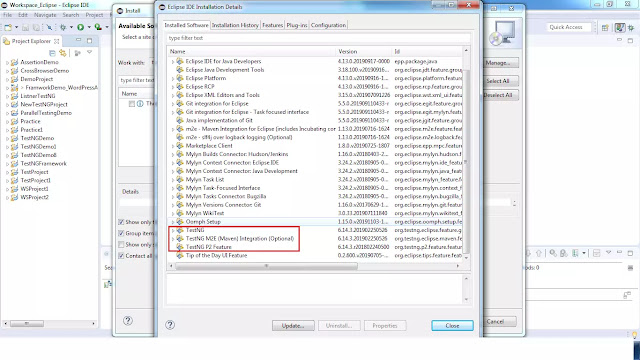
Task: Click help icon in Install dialog
Action: click(x=128, y=320)
